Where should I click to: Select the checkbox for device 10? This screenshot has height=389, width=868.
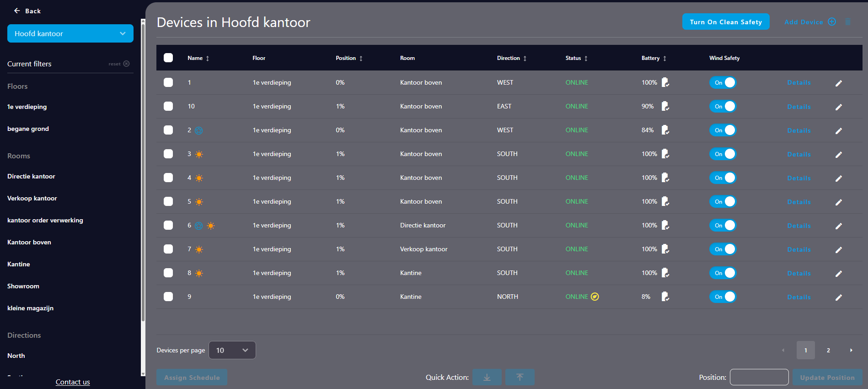(168, 106)
